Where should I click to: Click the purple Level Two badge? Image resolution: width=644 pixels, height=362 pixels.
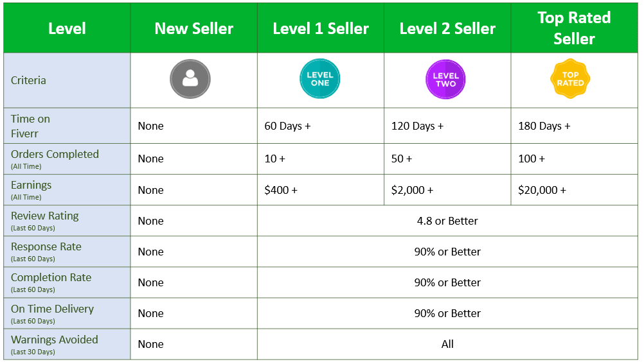[445, 80]
